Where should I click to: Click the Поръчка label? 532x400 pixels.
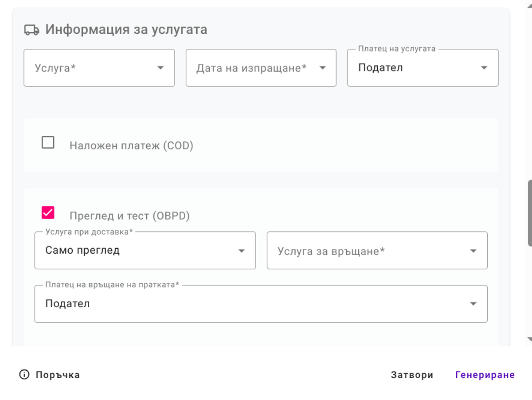(x=57, y=375)
